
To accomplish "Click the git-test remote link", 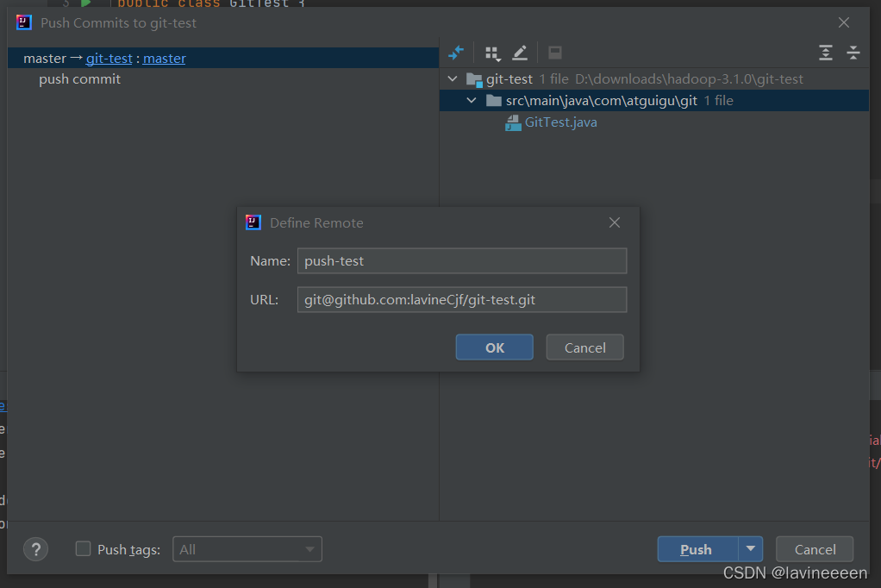I will click(109, 59).
